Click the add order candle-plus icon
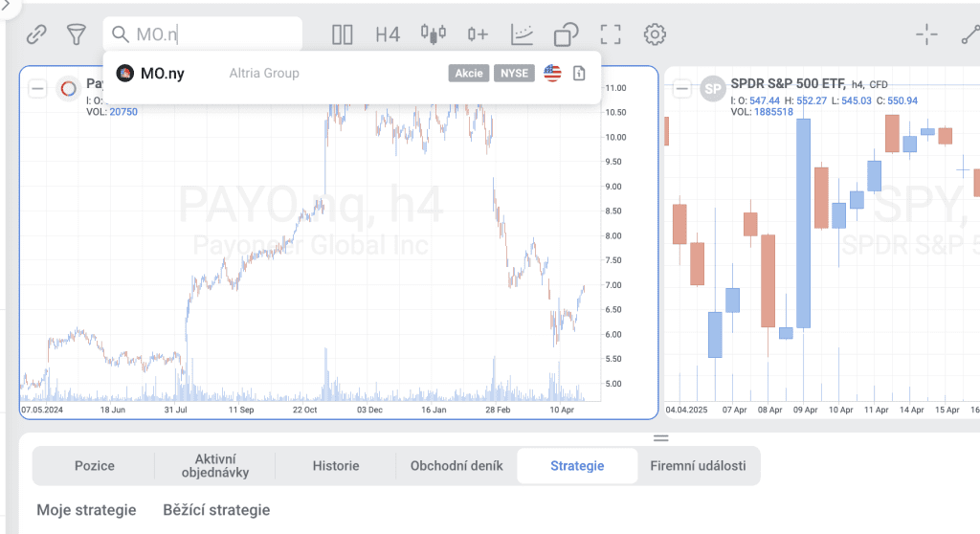Image resolution: width=980 pixels, height=534 pixels. 478,34
